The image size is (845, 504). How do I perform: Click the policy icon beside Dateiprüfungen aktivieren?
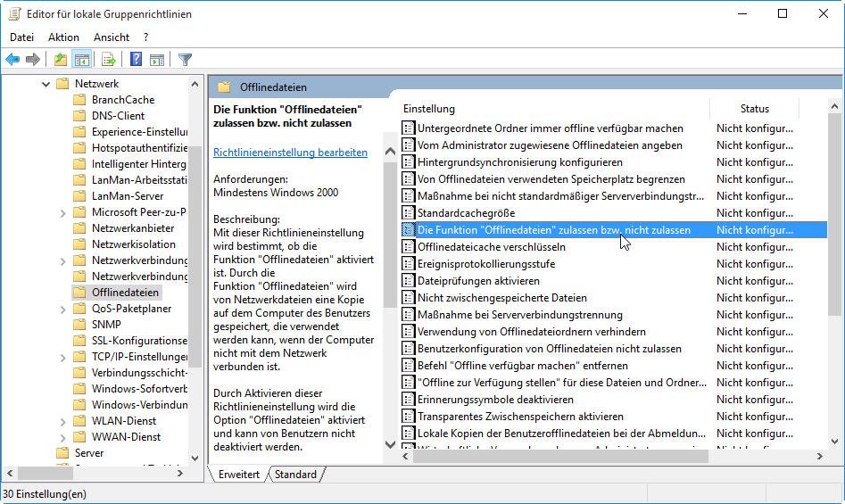(409, 280)
